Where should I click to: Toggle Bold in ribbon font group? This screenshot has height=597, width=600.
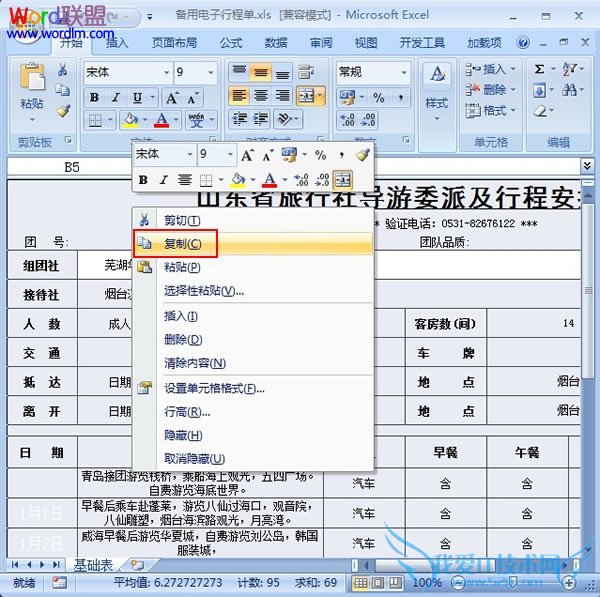[94, 98]
